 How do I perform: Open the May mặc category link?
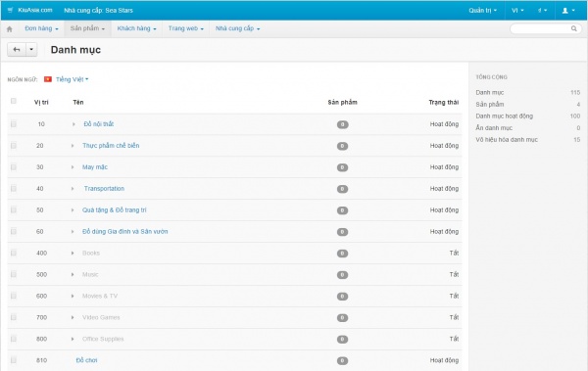point(95,167)
